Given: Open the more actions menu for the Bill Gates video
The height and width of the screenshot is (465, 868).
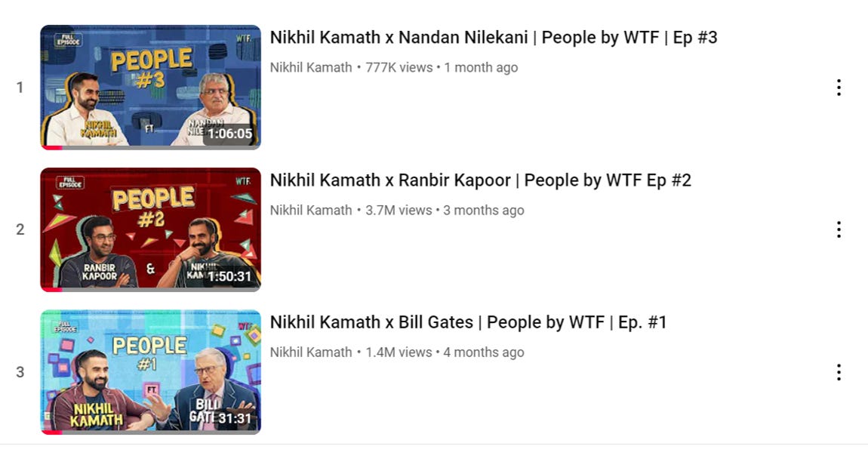Looking at the screenshot, I should click(839, 372).
